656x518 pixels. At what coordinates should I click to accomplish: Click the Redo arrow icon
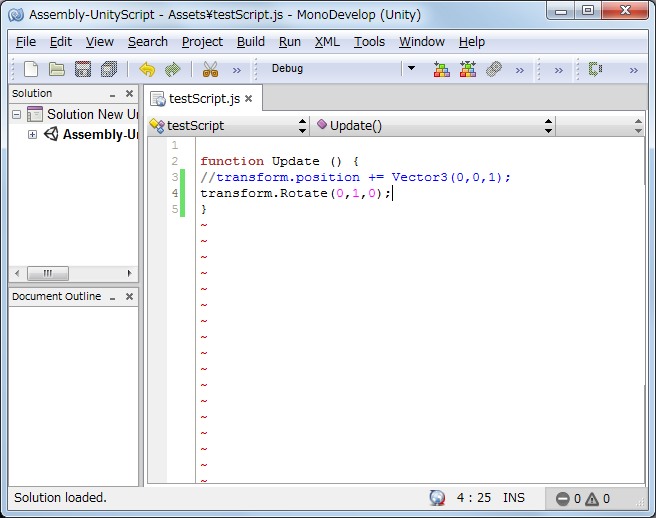point(172,69)
